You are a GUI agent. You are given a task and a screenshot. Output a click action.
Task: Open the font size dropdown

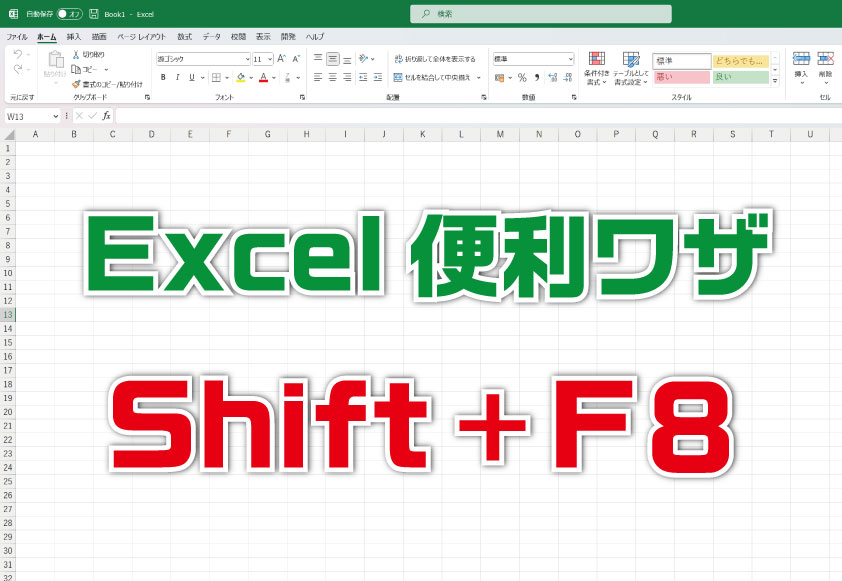coord(270,59)
